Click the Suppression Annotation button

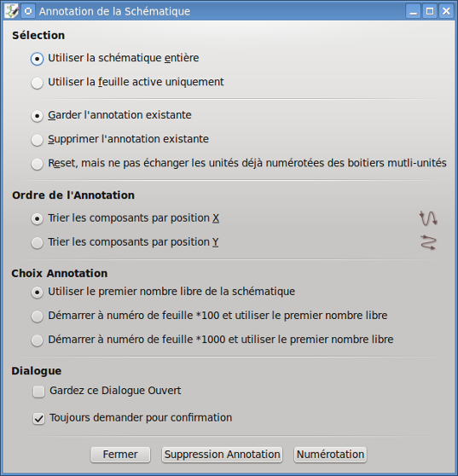click(222, 455)
